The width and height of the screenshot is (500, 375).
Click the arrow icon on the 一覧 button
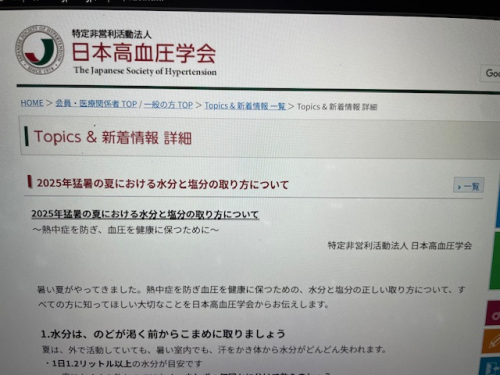pos(459,187)
